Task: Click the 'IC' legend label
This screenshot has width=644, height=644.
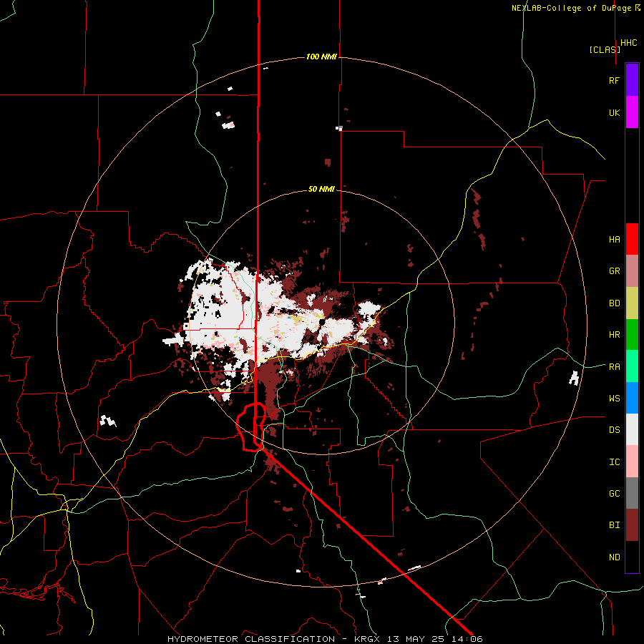Action: (x=614, y=462)
